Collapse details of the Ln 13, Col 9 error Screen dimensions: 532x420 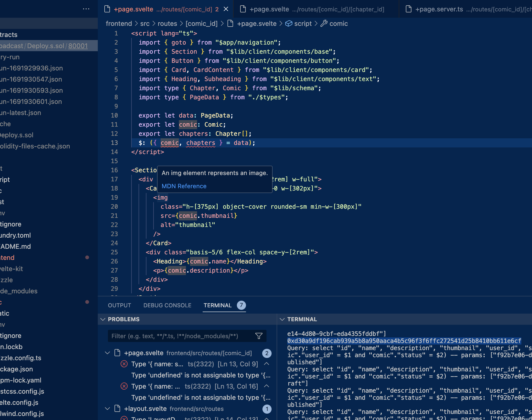click(x=267, y=364)
